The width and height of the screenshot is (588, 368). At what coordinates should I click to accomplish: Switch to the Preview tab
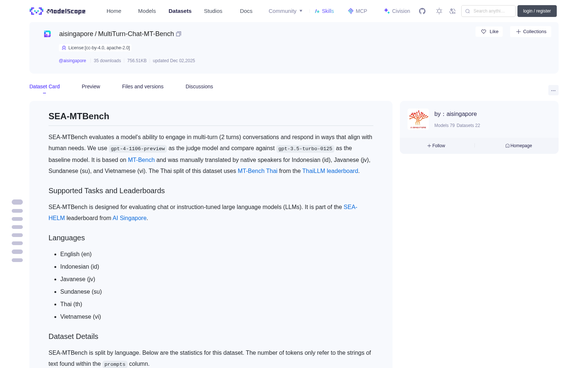[91, 86]
